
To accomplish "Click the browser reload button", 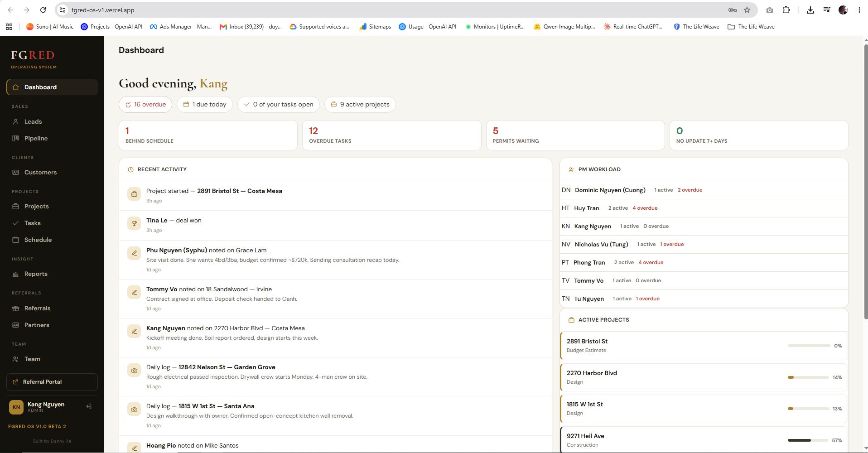I will (43, 10).
